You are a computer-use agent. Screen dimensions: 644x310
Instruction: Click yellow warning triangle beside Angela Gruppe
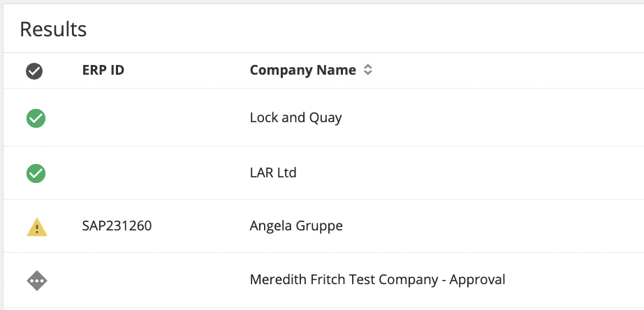click(x=36, y=226)
